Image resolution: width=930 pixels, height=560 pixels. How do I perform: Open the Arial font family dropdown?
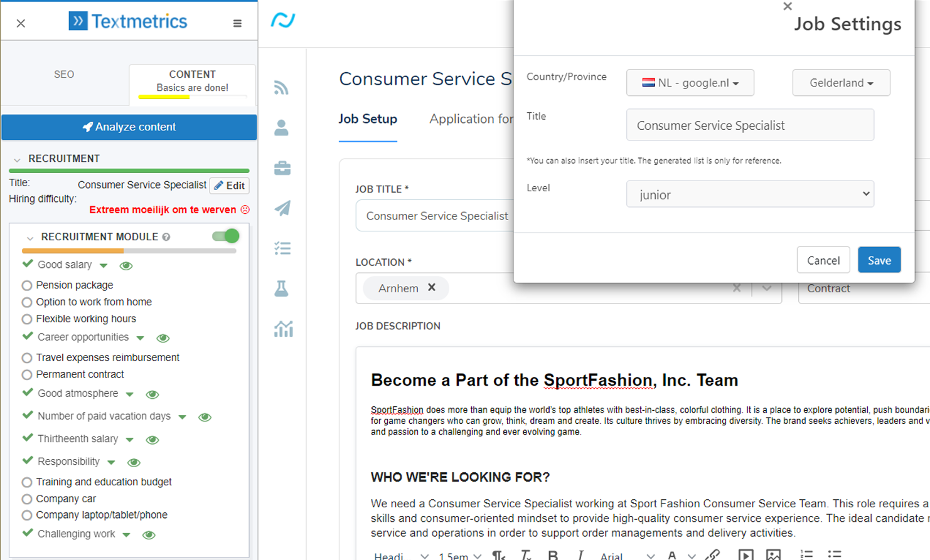point(628,556)
